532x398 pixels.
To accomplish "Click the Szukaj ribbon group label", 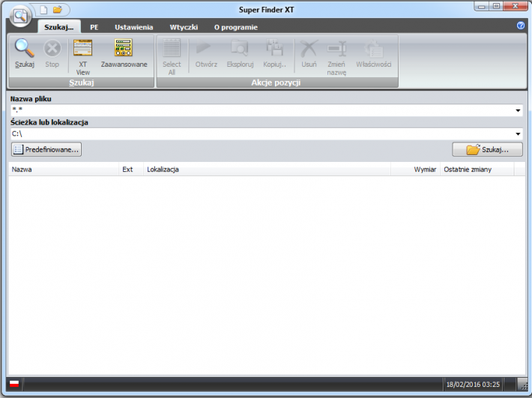I will pos(82,82).
